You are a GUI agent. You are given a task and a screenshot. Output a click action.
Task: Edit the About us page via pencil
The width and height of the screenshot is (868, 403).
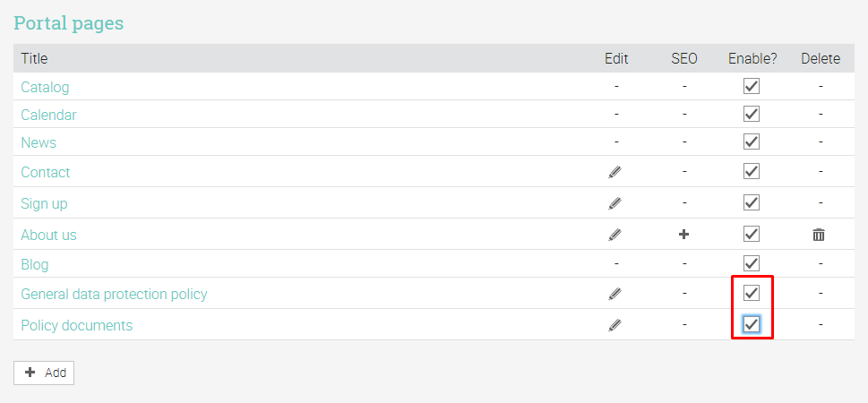(x=614, y=235)
